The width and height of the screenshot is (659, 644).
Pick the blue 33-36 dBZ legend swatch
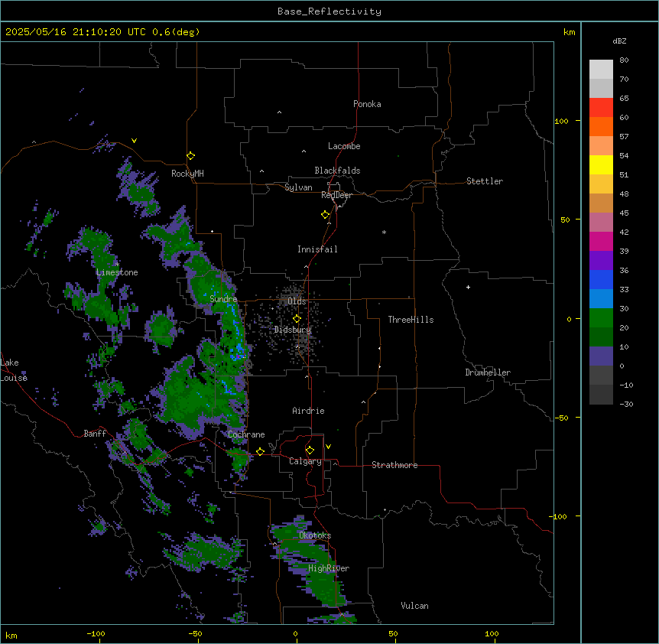601,280
